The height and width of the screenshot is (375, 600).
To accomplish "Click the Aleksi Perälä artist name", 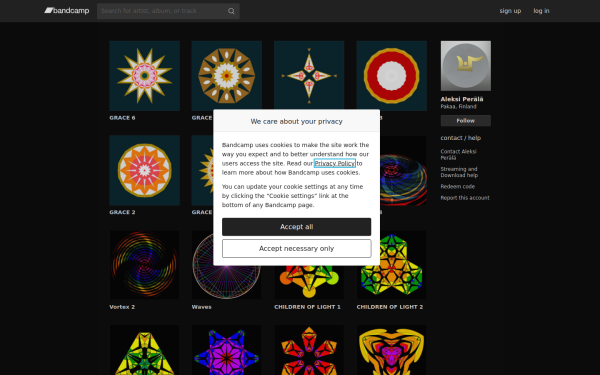I will tap(462, 99).
